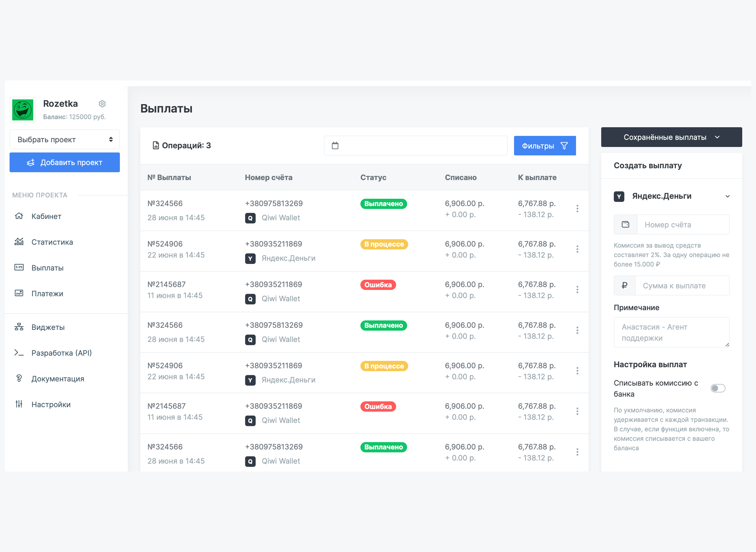Open three-dot menu for last №324566 row
This screenshot has height=552, width=756.
point(577,452)
